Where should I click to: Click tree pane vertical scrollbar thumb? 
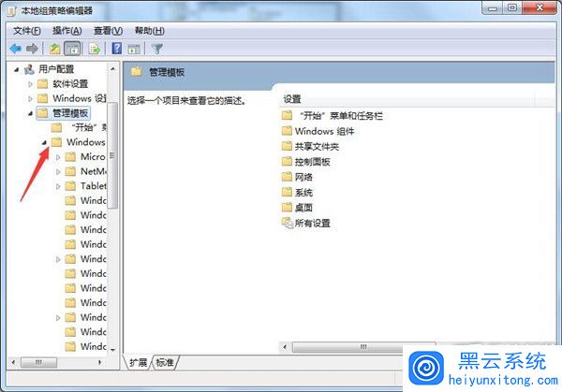(x=113, y=155)
